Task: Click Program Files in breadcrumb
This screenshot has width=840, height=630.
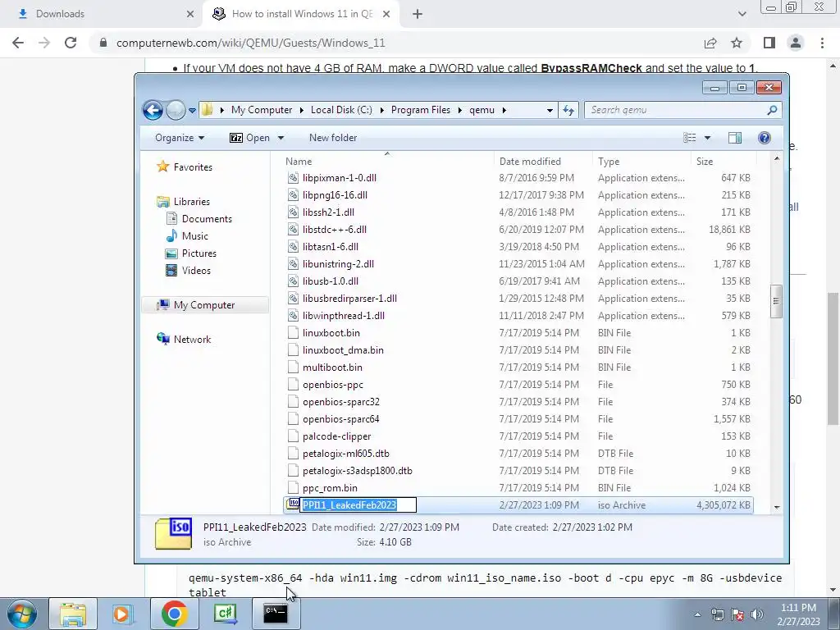Action: point(421,110)
